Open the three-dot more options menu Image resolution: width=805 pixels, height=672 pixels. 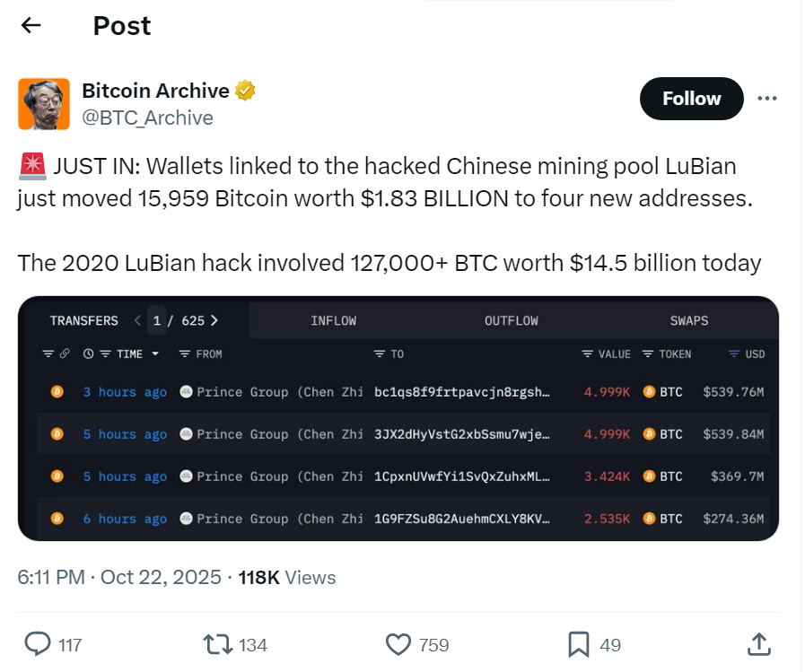pyautogui.click(x=767, y=99)
